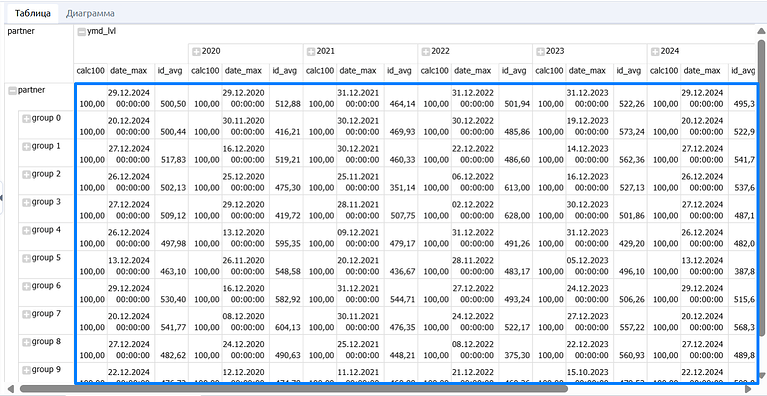Select the 06.12.2022 date cell in group 2

[x=475, y=181]
